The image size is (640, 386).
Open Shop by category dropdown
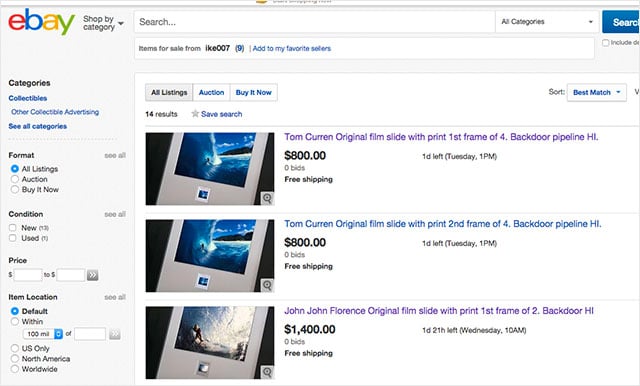tap(103, 23)
